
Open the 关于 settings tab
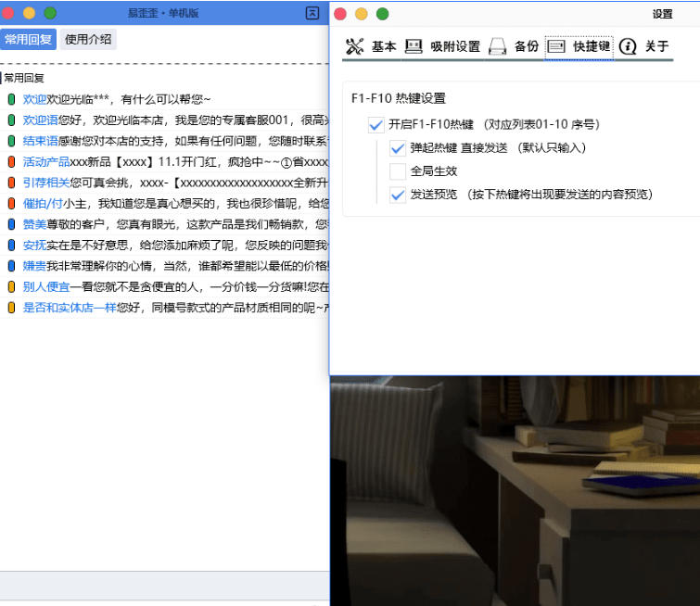tap(644, 46)
